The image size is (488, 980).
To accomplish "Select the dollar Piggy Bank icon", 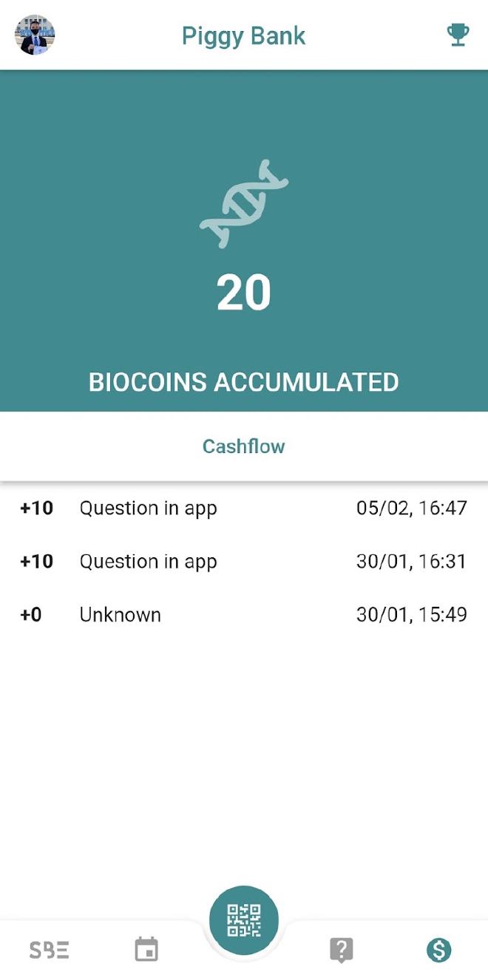I will tap(438, 952).
